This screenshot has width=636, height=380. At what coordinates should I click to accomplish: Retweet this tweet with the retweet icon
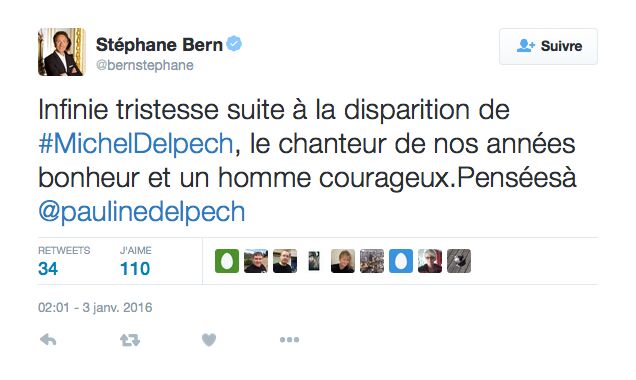[130, 340]
